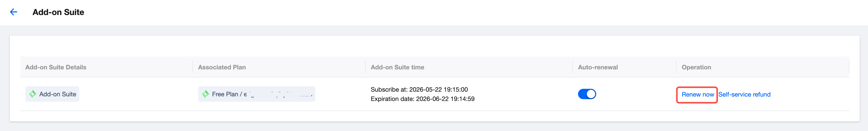
Task: Go back using the blue arrow
Action: click(13, 12)
